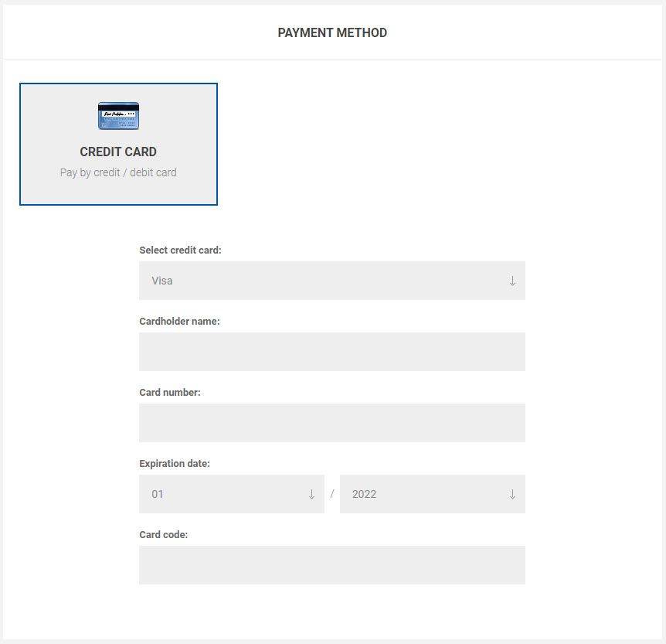Click the PAYMENT METHOD section heading
The height and width of the screenshot is (644, 666).
point(332,32)
